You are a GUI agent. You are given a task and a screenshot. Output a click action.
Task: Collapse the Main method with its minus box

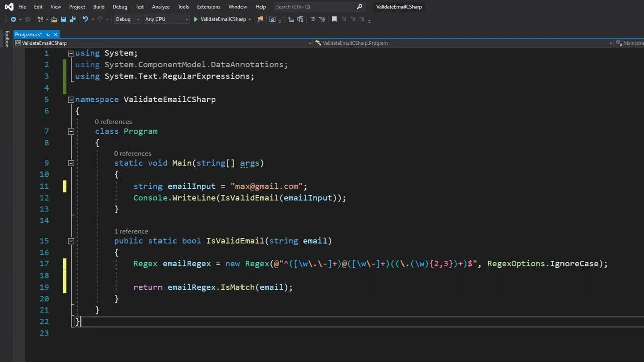pyautogui.click(x=71, y=163)
